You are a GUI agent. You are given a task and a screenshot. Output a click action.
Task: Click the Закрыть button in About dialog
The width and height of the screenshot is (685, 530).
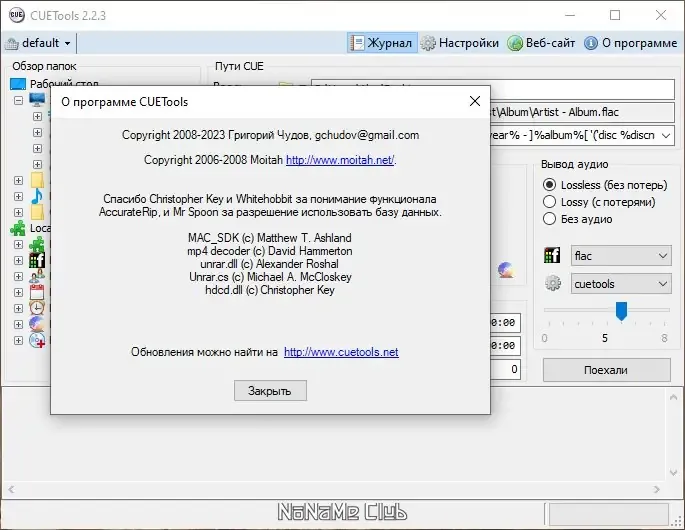point(270,391)
